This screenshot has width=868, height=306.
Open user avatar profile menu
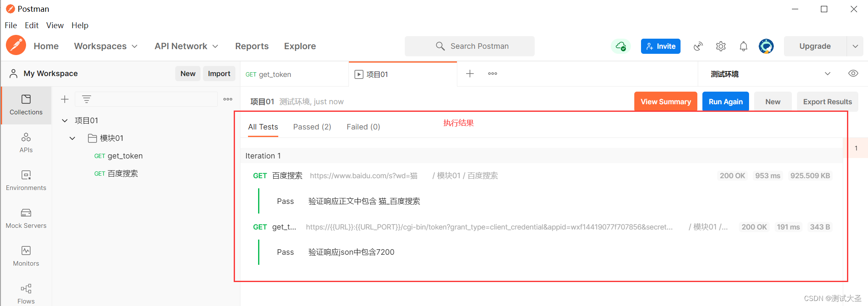click(x=766, y=46)
